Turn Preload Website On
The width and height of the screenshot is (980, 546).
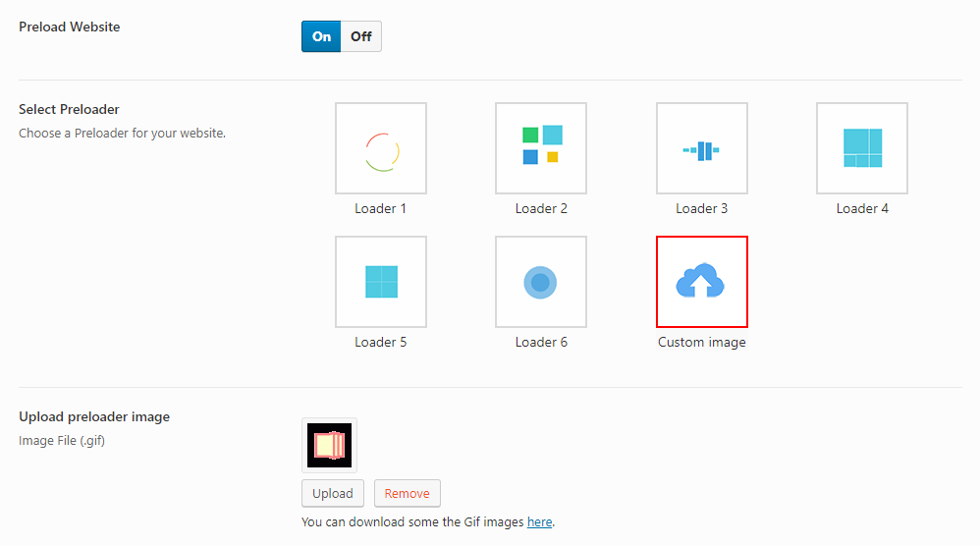[x=321, y=36]
